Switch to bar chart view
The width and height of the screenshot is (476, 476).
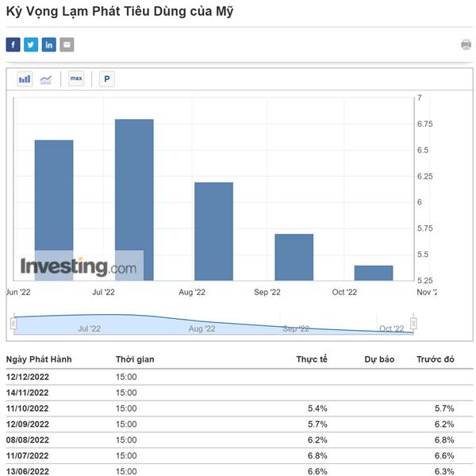pos(25,79)
